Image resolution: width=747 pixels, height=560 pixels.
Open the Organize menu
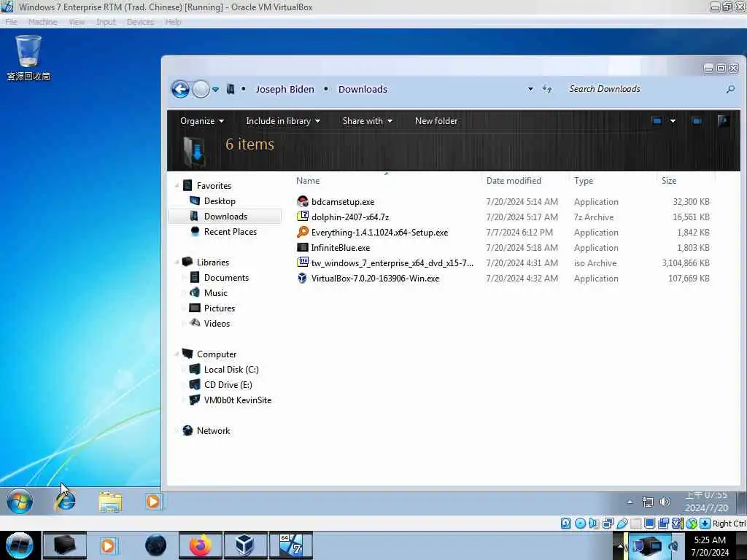pos(202,121)
